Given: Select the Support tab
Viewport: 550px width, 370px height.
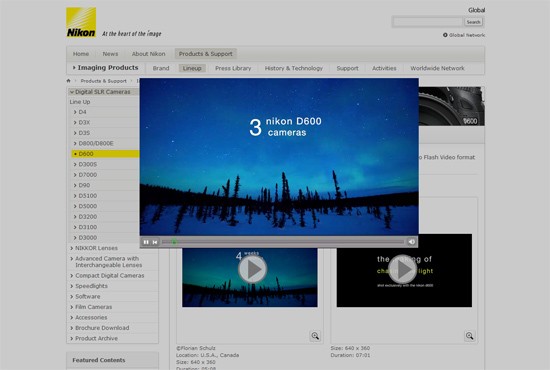Looking at the screenshot, I should pyautogui.click(x=347, y=68).
